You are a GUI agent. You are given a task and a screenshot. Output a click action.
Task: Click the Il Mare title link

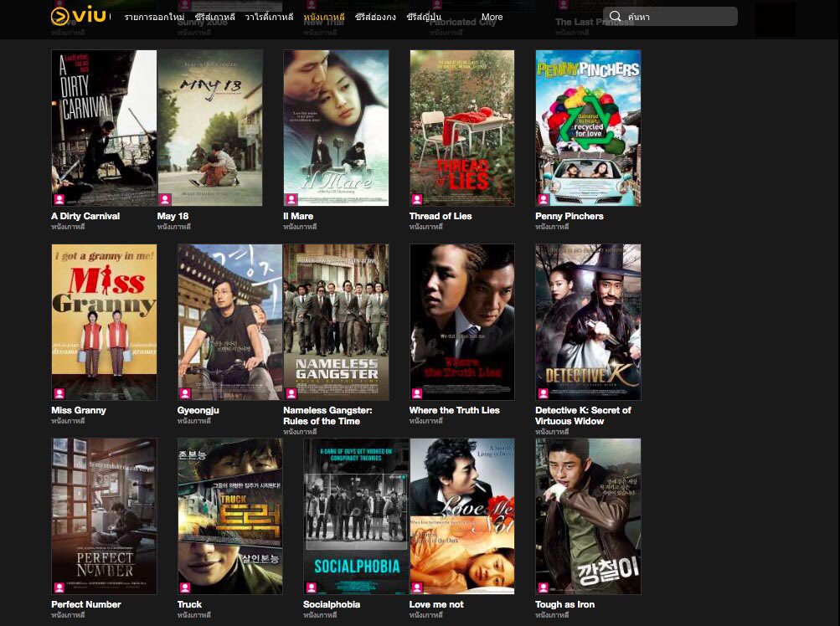[x=298, y=216]
